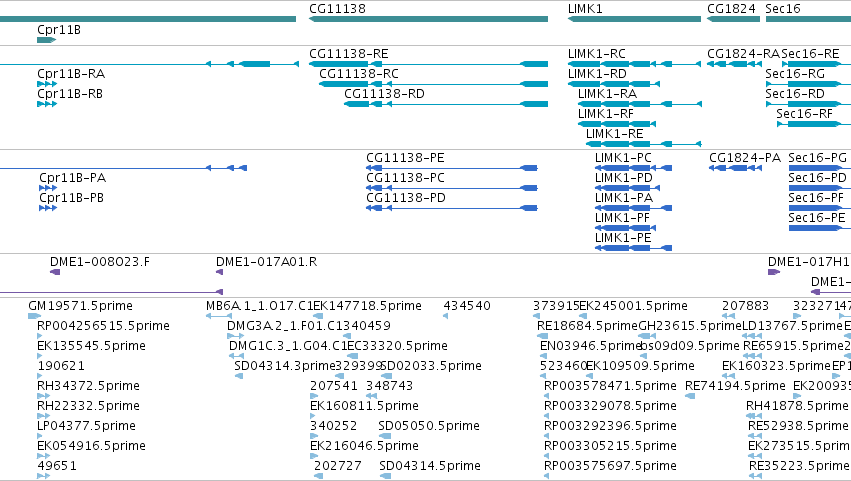The height and width of the screenshot is (481, 851).
Task: Select the Sec16-RF transcript label
Action: (804, 114)
